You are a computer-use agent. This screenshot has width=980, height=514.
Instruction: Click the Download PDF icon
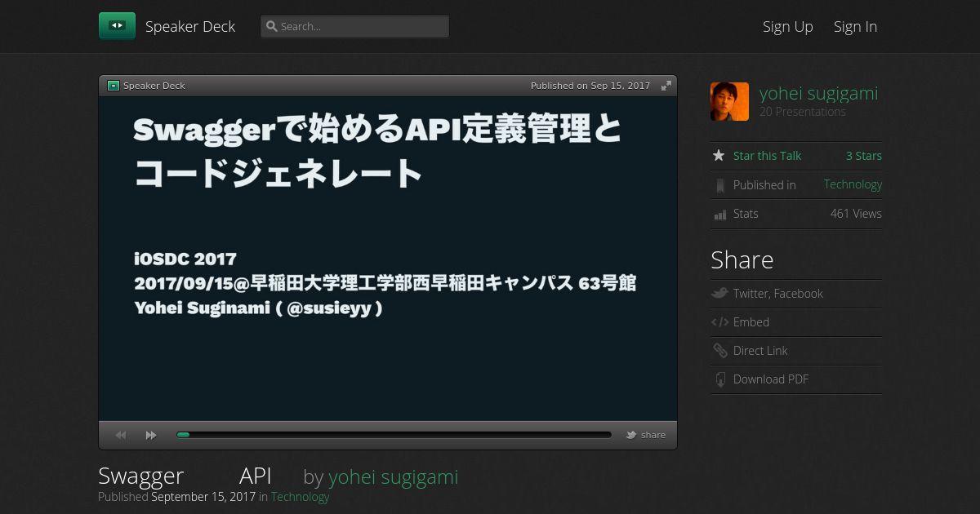pos(720,379)
